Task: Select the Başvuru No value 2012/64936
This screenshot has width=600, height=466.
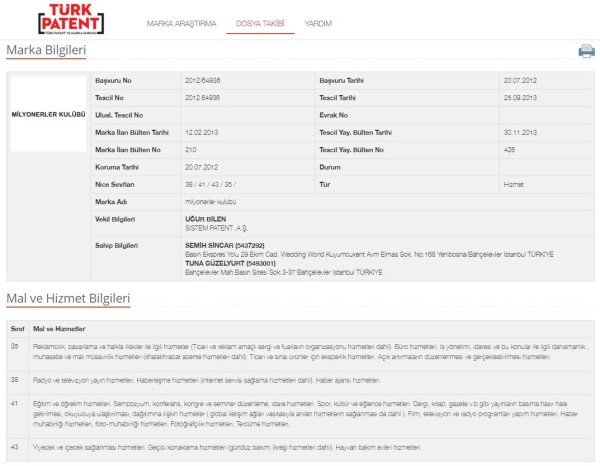Action: [x=205, y=79]
